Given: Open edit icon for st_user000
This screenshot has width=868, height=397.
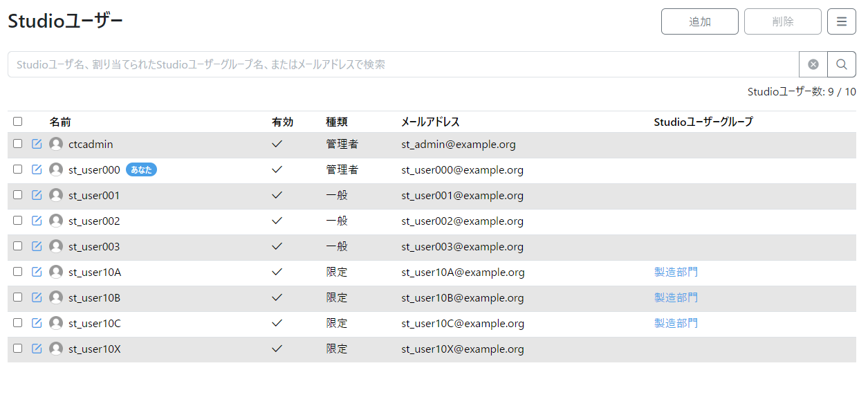Looking at the screenshot, I should click(x=37, y=169).
